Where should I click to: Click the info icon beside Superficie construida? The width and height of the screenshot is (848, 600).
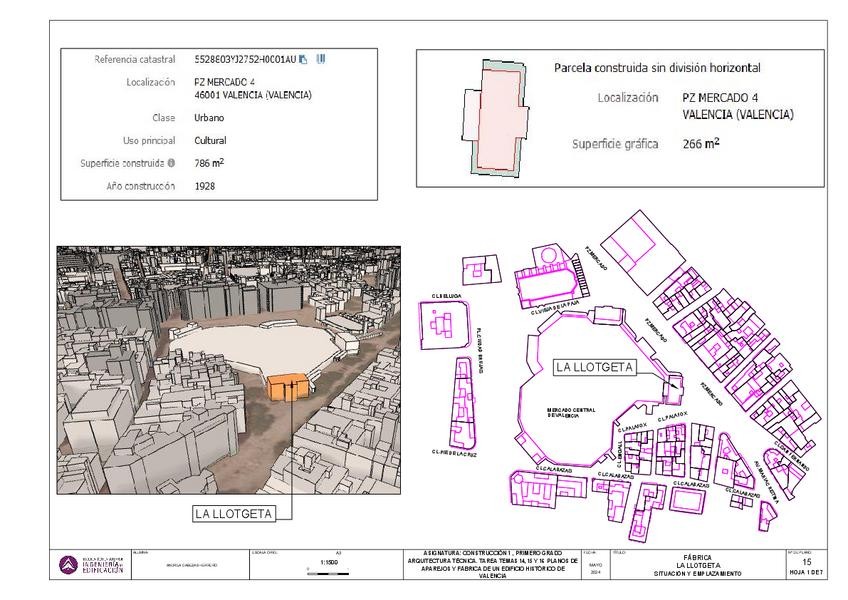coord(171,163)
